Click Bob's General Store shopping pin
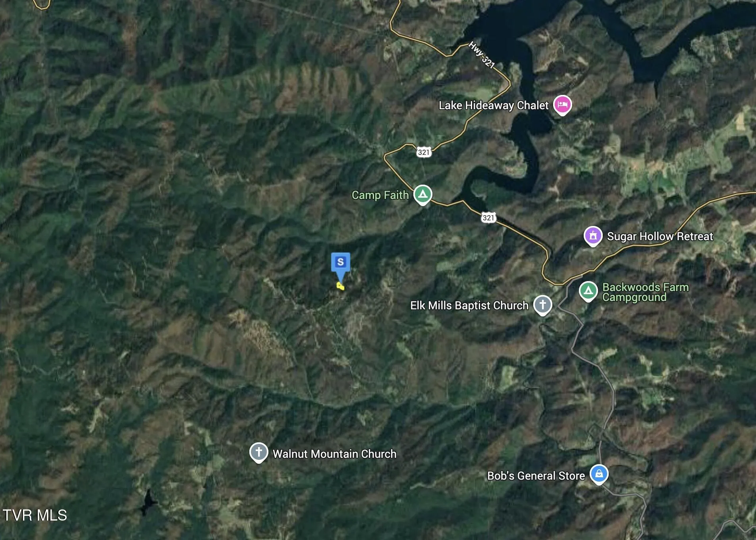 pyautogui.click(x=599, y=474)
